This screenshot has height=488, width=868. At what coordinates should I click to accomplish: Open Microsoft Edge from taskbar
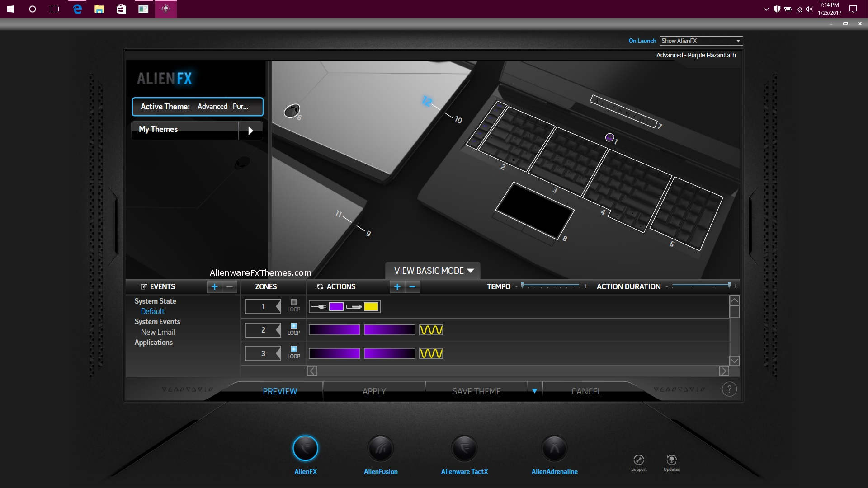click(x=77, y=9)
